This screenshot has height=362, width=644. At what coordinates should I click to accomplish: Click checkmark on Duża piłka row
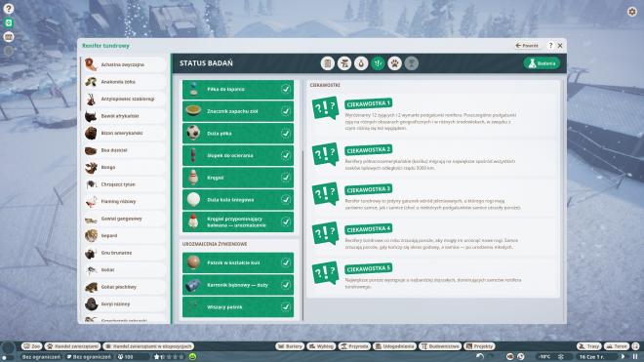pos(286,134)
